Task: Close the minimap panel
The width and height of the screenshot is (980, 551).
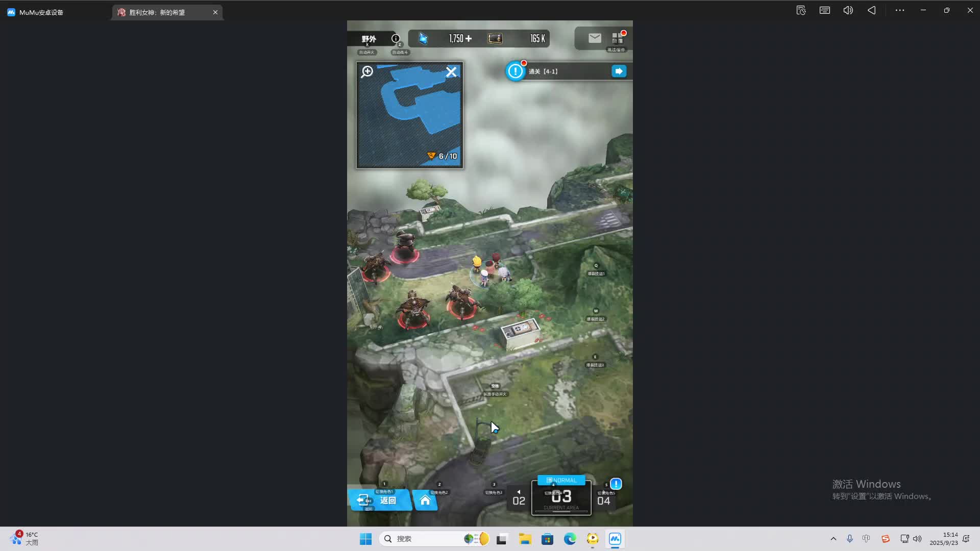Action: 451,72
